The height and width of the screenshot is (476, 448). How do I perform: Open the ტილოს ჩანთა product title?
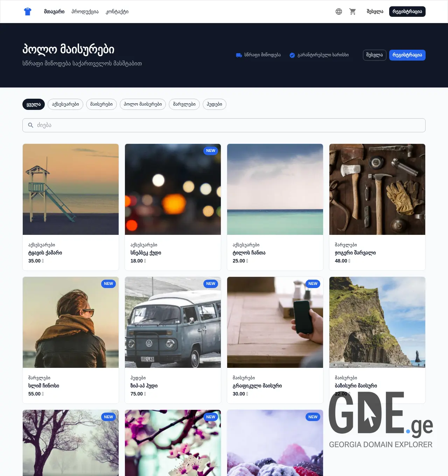click(249, 253)
